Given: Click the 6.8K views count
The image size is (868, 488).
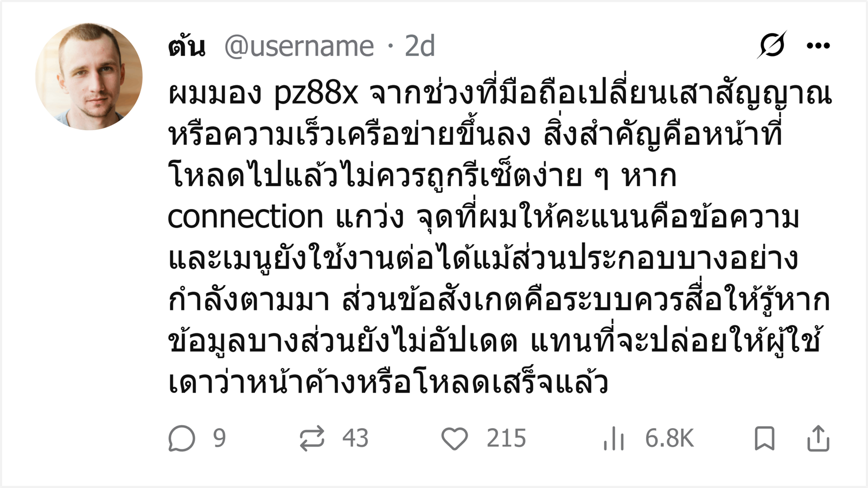Looking at the screenshot, I should click(669, 438).
